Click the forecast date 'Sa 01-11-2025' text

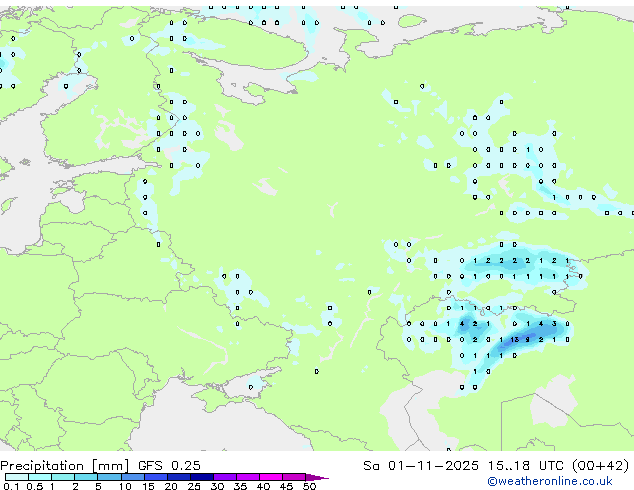pyautogui.click(x=421, y=466)
